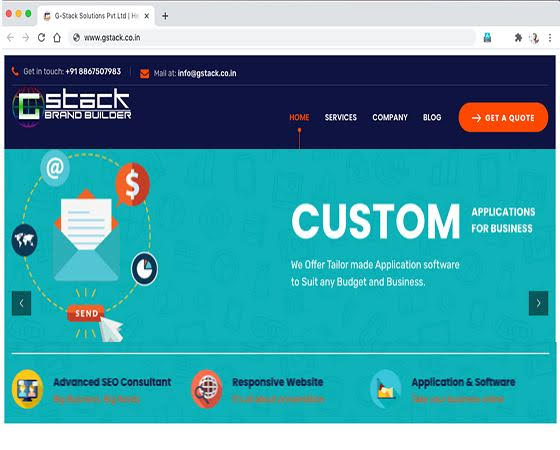This screenshot has width=560, height=450.
Task: Click the info@gstack.co.in email link
Action: (x=207, y=74)
